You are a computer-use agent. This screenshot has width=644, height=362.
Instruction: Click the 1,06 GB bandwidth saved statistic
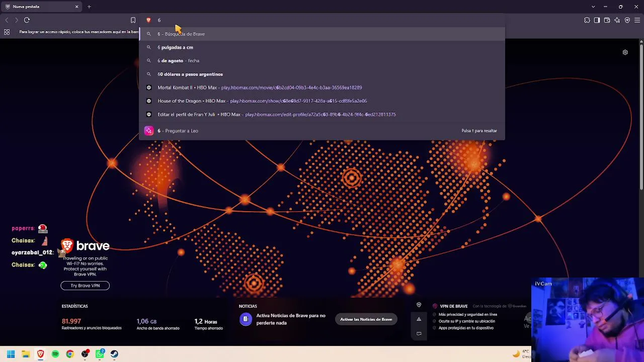click(146, 321)
